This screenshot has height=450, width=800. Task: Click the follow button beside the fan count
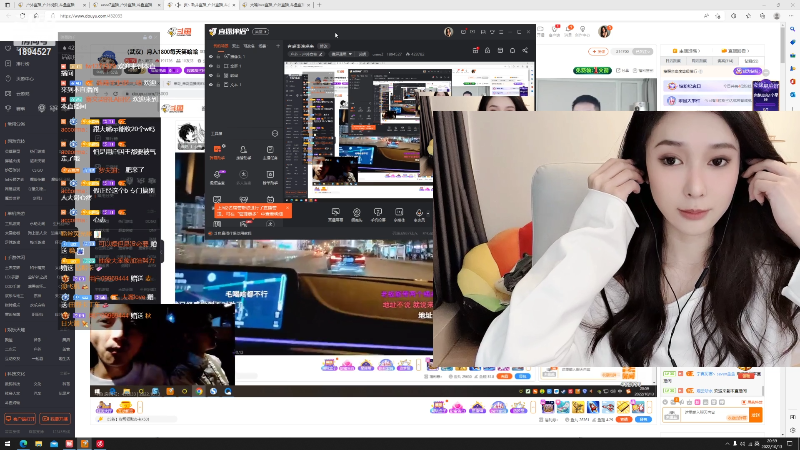pyautogui.click(x=598, y=52)
